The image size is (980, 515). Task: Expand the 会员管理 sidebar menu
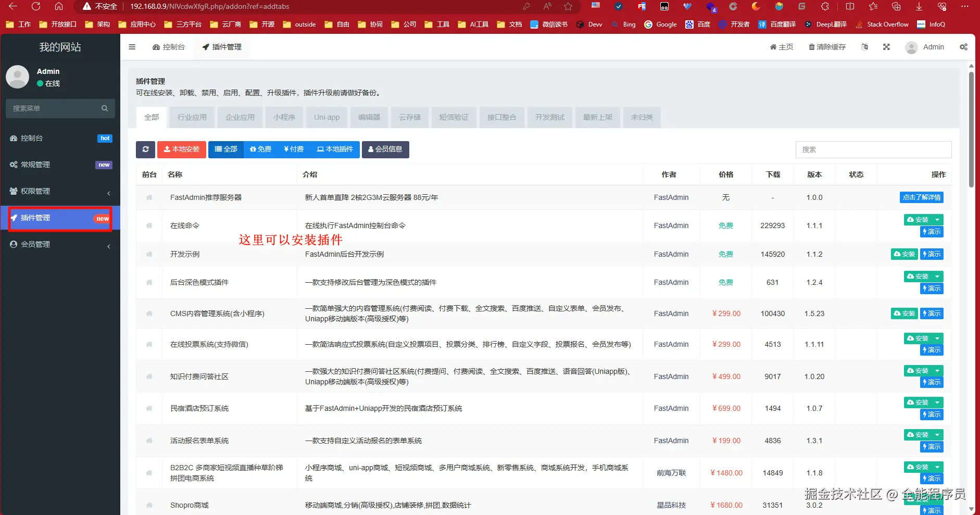click(x=60, y=244)
